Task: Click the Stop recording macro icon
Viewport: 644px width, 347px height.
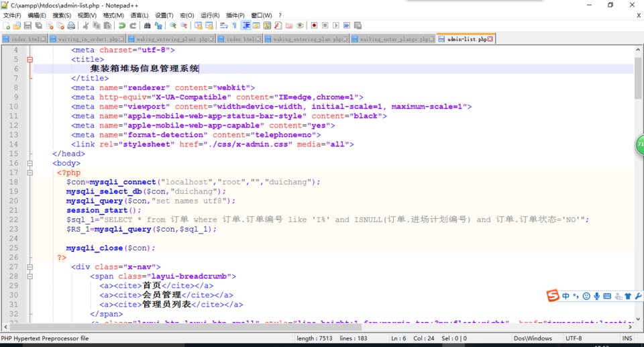Action: pyautogui.click(x=325, y=26)
